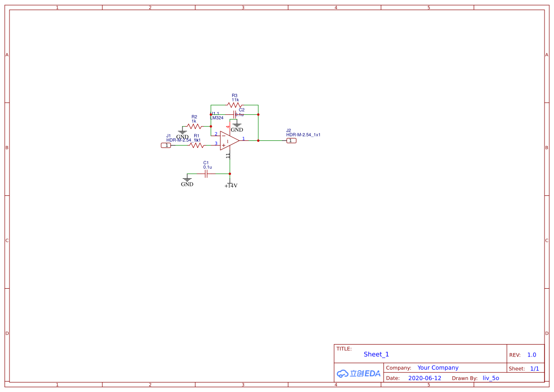The image size is (554, 392).
Task: Click the 0.1u value under C1
Action: click(208, 167)
